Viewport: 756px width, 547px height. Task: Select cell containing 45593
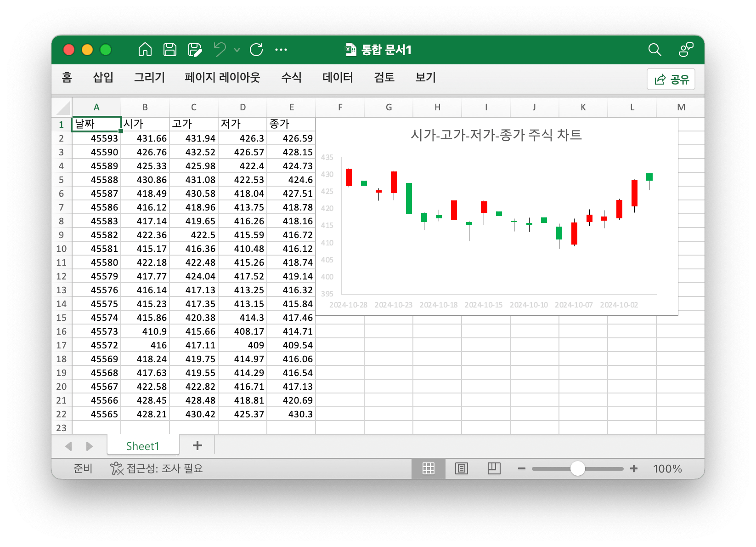(x=96, y=138)
